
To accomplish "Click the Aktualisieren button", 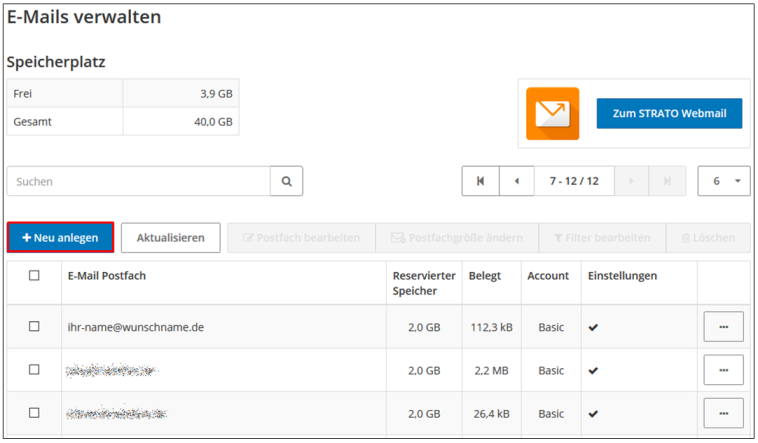I will [171, 238].
